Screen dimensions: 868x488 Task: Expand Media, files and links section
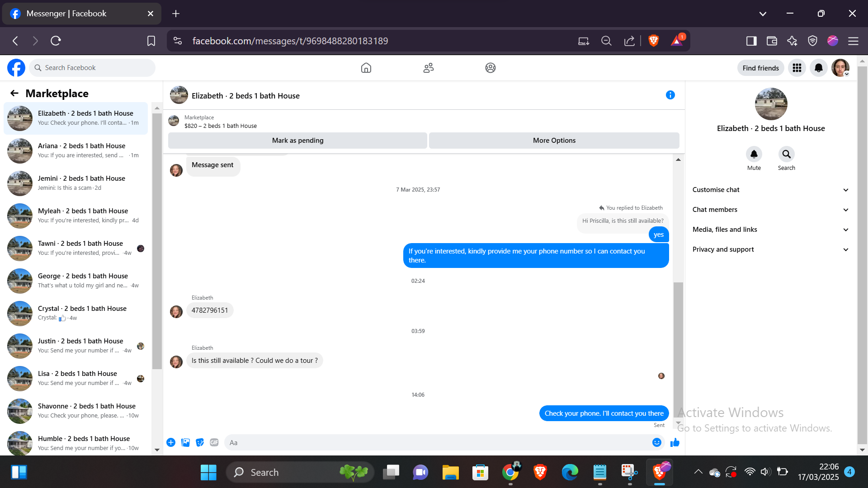pyautogui.click(x=770, y=230)
